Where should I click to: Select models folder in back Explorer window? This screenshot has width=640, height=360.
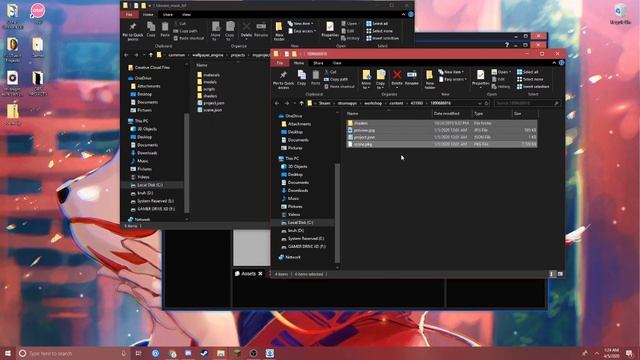[207, 82]
